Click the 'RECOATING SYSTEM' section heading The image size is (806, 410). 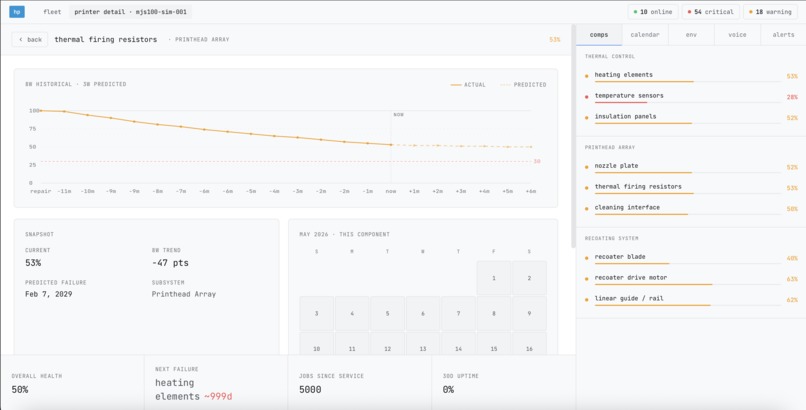611,238
